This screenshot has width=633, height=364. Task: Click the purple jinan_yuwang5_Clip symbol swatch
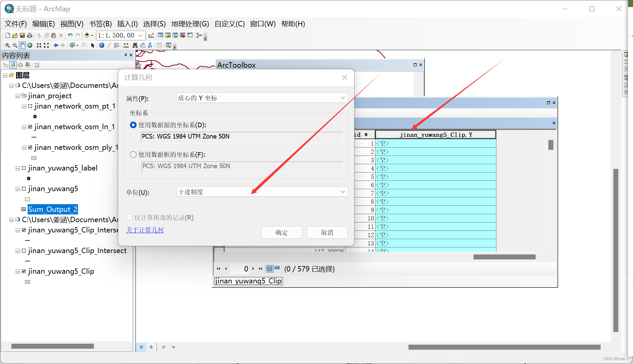point(28,282)
